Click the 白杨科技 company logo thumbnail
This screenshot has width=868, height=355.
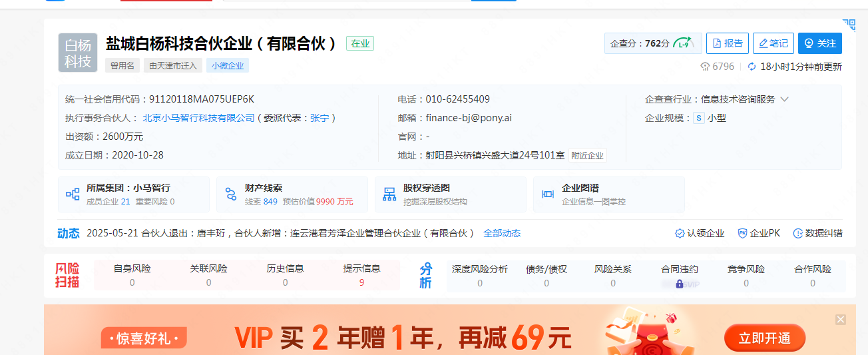click(78, 53)
